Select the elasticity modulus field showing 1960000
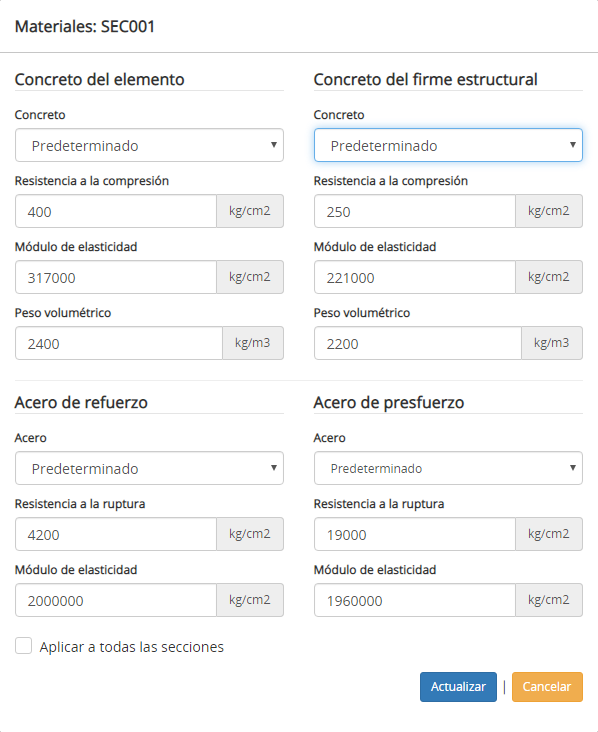The image size is (598, 732). [x=415, y=600]
